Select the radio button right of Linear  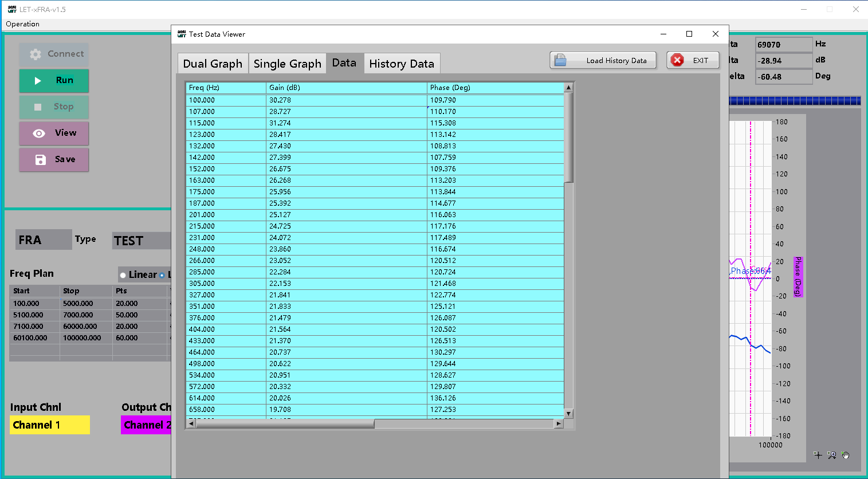pyautogui.click(x=162, y=275)
